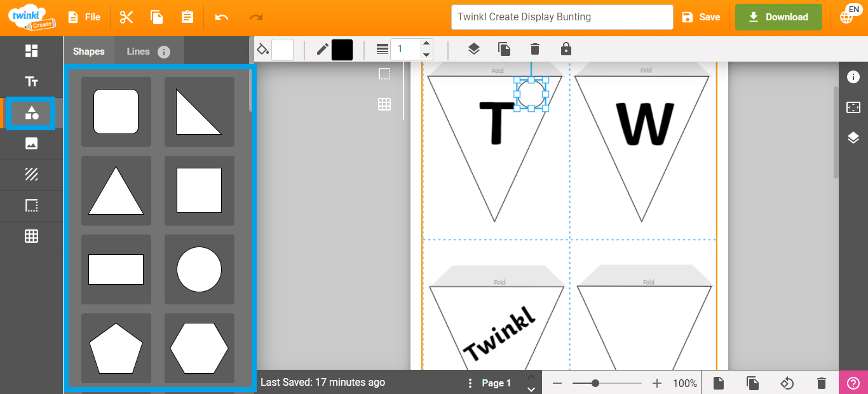
Task: Click the Redo arrow
Action: pos(256,17)
